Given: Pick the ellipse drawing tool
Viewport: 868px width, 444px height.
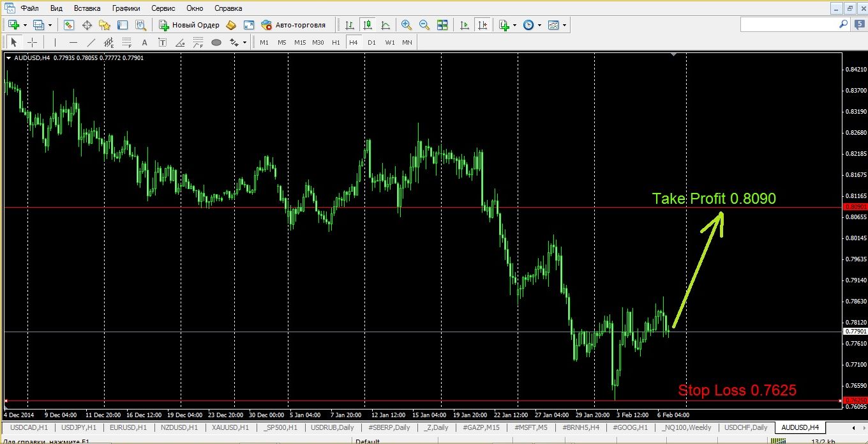Looking at the screenshot, I should click(x=216, y=43).
